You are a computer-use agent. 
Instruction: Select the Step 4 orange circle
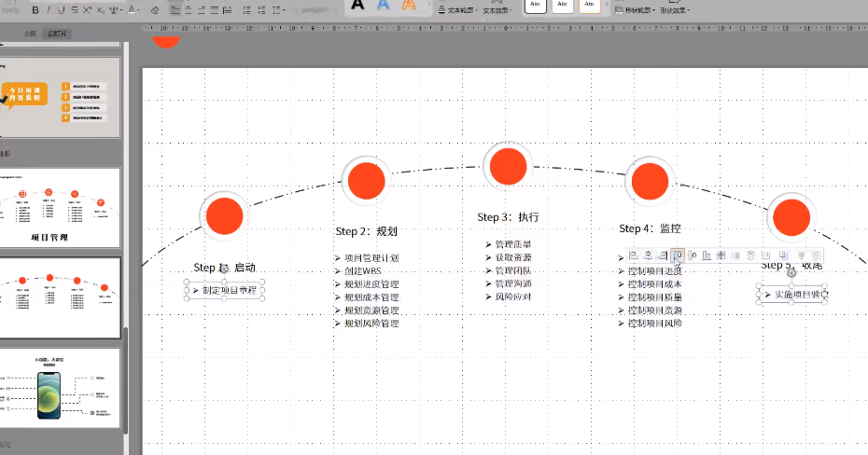click(650, 181)
